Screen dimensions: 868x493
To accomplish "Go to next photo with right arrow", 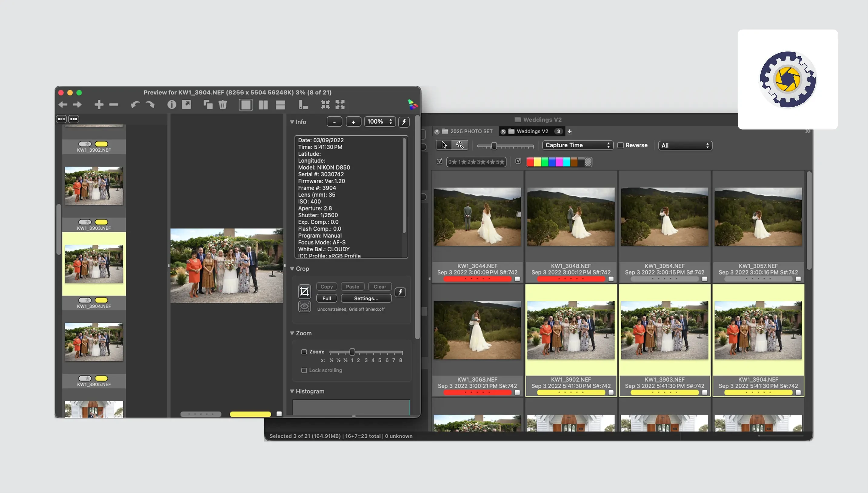I will (77, 105).
